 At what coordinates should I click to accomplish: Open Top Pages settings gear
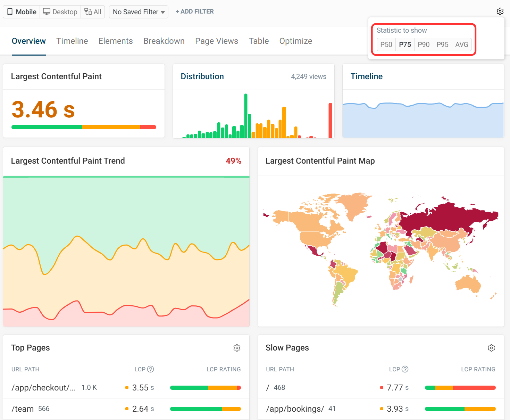coord(237,348)
